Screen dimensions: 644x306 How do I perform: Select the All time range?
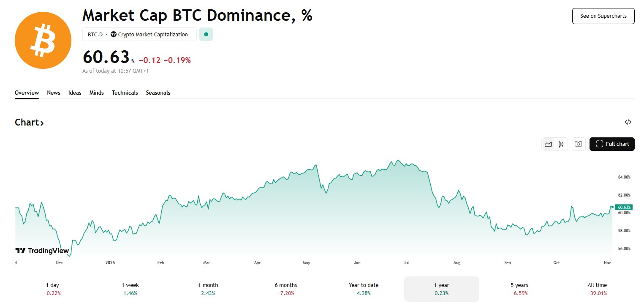[x=597, y=289]
